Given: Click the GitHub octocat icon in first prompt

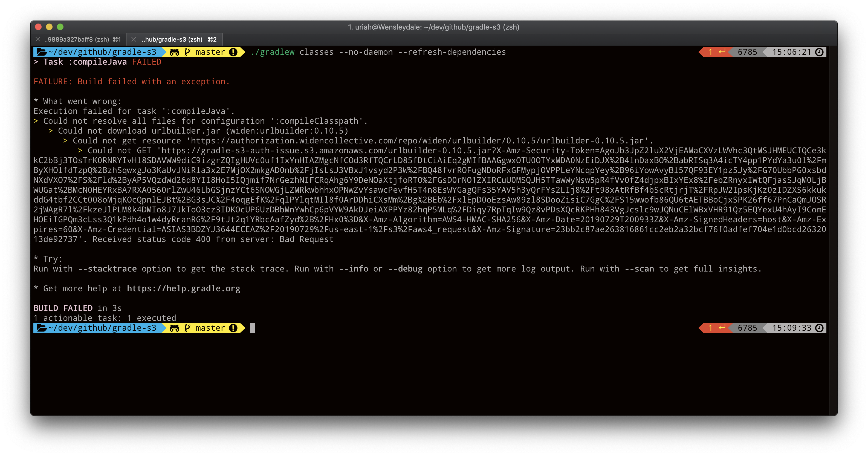Looking at the screenshot, I should [x=174, y=52].
